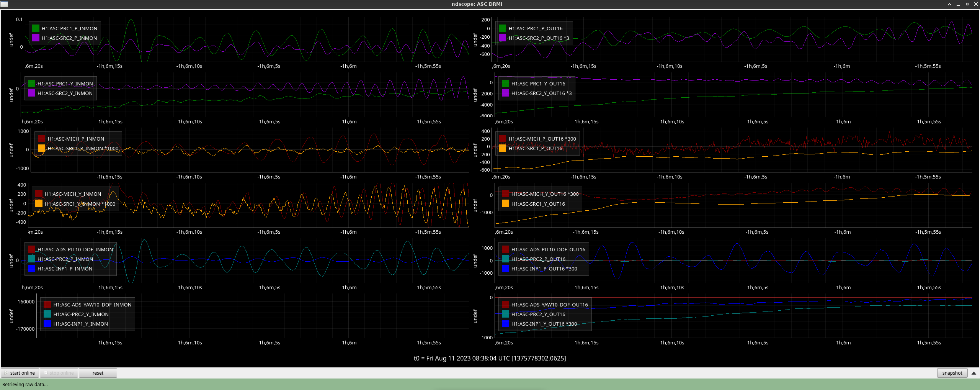Click the orange H1:ASC-SRC1_P_OUT16 legend icon

pyautogui.click(x=503, y=148)
